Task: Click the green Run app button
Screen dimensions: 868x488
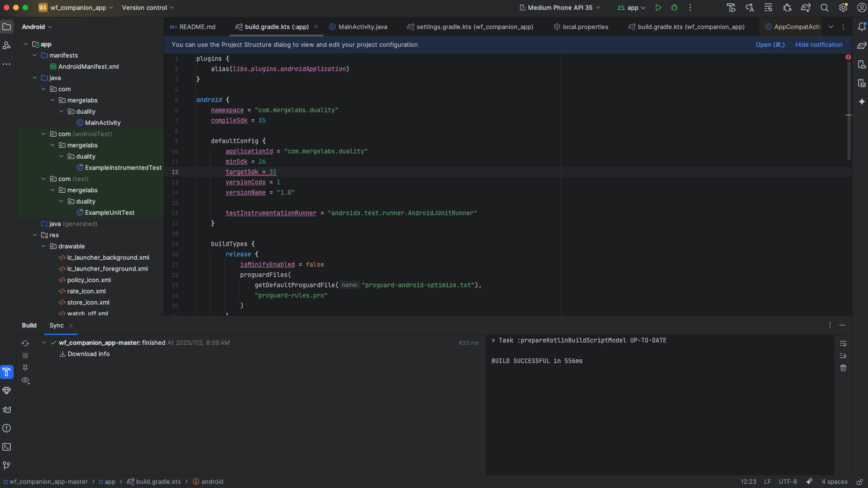Action: (658, 7)
